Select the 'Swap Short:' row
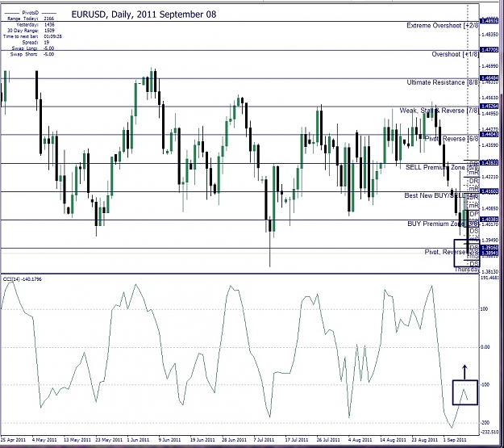The width and height of the screenshot is (504, 448). coord(32,54)
